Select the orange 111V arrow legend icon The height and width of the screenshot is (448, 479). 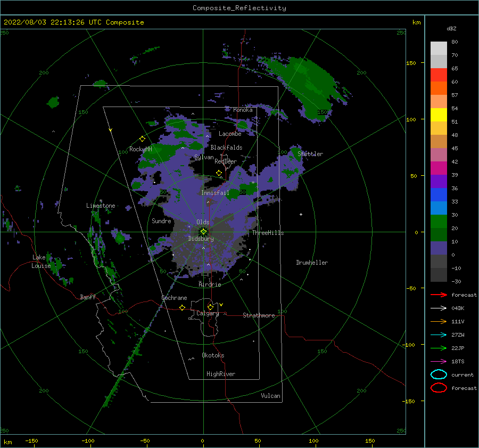tap(439, 321)
